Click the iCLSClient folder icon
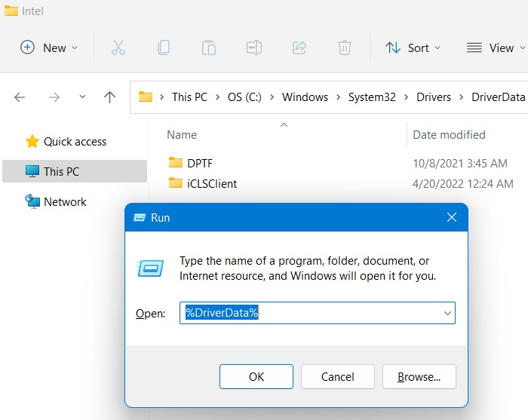 [x=176, y=182]
